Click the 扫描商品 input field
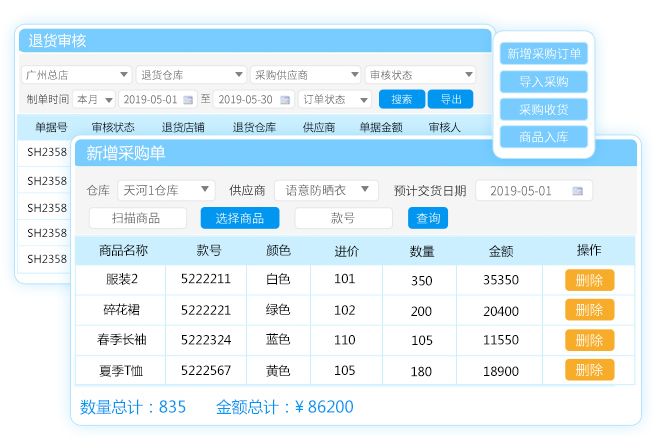The image size is (653, 436). pyautogui.click(x=138, y=218)
